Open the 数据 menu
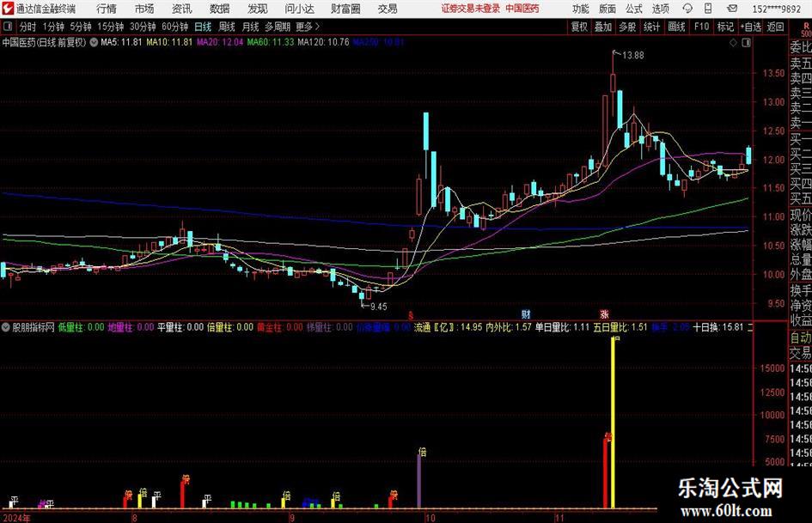This screenshot has height=523, width=812. (220, 9)
